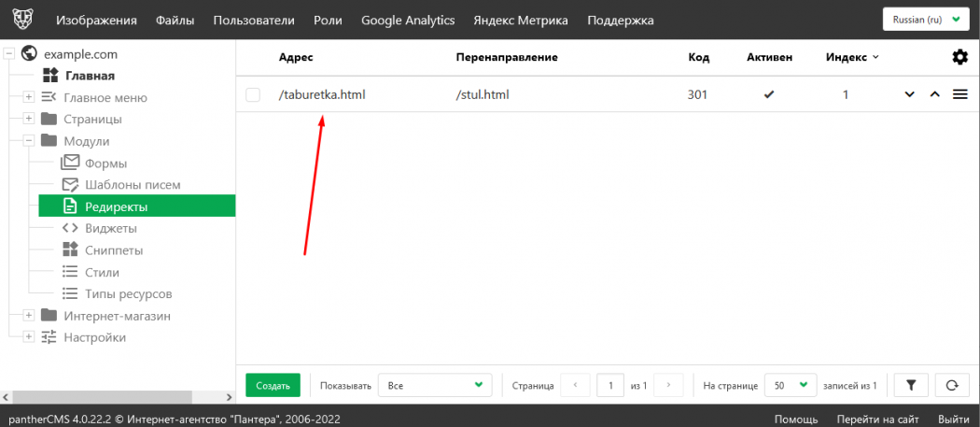Toggle the active checkmark for taburetka redirect
980x427 pixels.
769,94
